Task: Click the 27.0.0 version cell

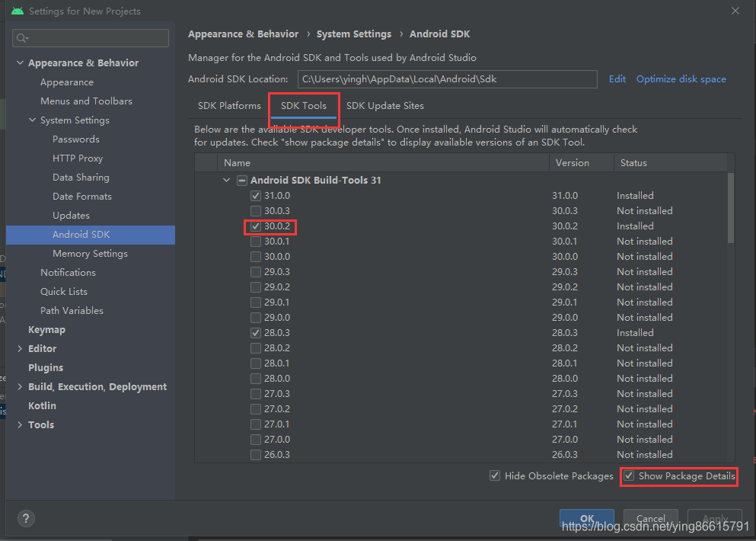Action: click(565, 439)
